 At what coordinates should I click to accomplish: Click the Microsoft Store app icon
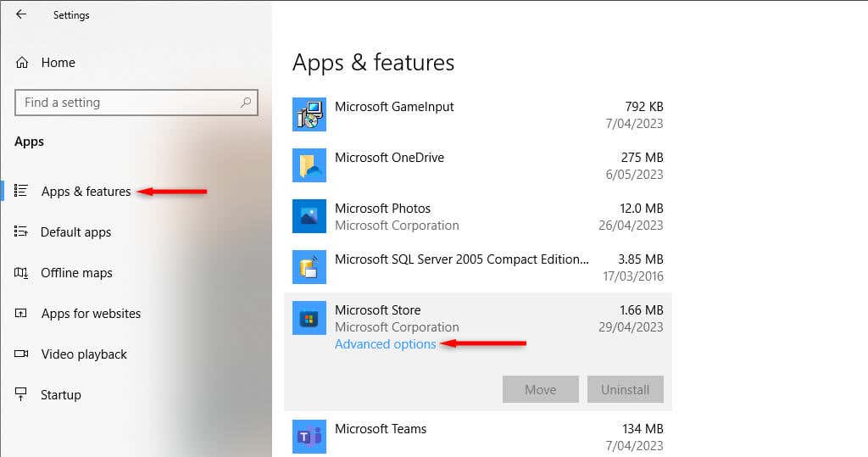(309, 318)
